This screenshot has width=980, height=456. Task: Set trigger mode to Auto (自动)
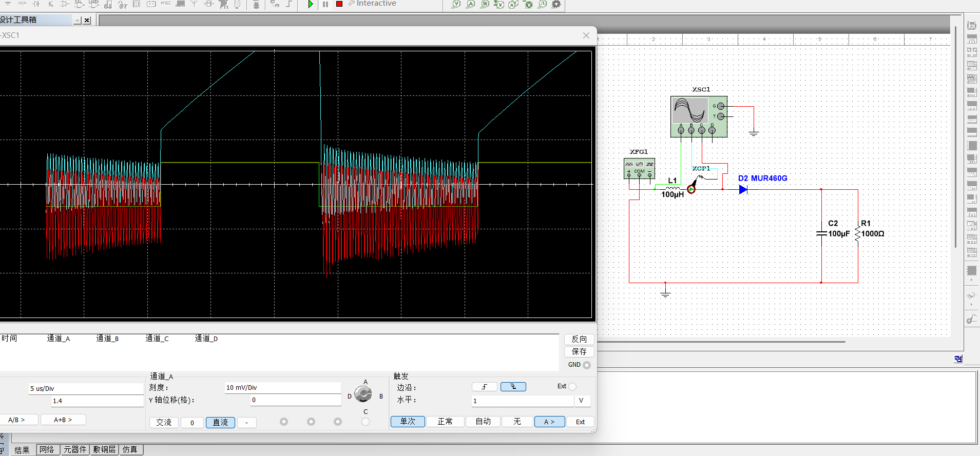pyautogui.click(x=483, y=421)
